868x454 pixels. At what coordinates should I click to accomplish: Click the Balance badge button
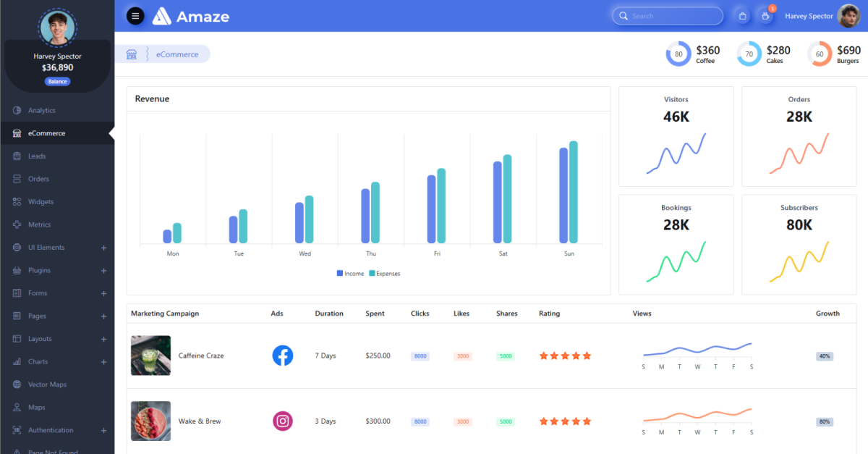click(58, 82)
